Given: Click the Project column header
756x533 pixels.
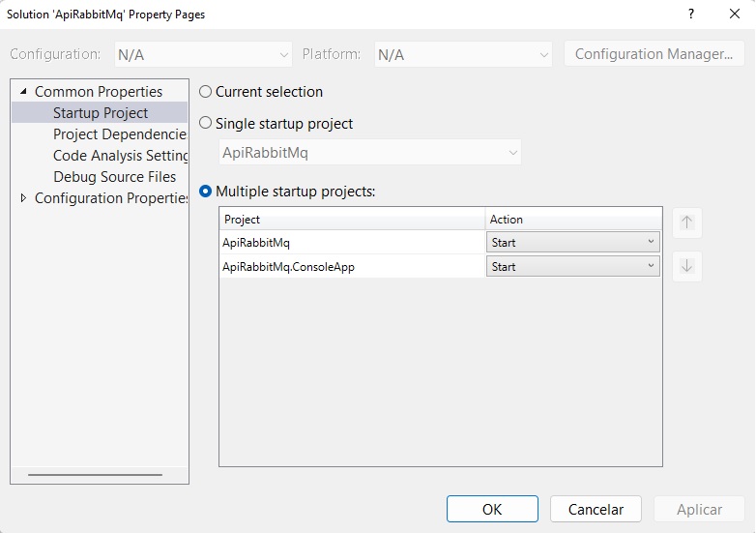Looking at the screenshot, I should click(352, 219).
